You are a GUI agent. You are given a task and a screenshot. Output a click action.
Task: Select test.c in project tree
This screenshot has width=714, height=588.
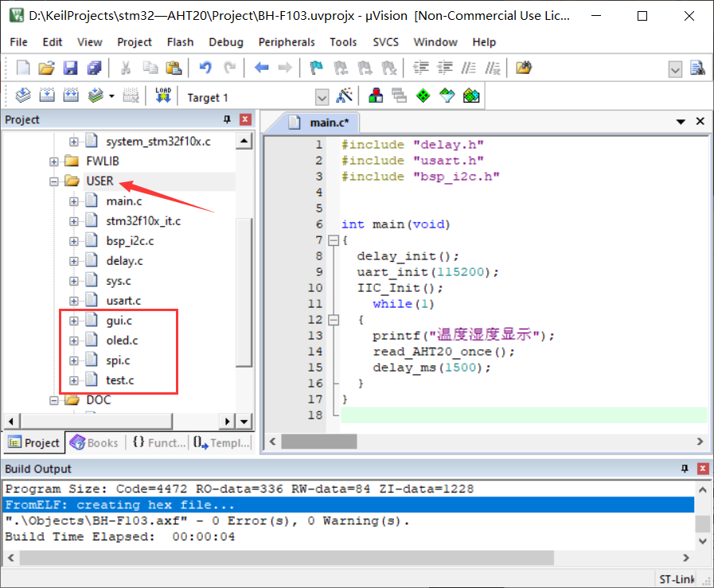pos(119,380)
